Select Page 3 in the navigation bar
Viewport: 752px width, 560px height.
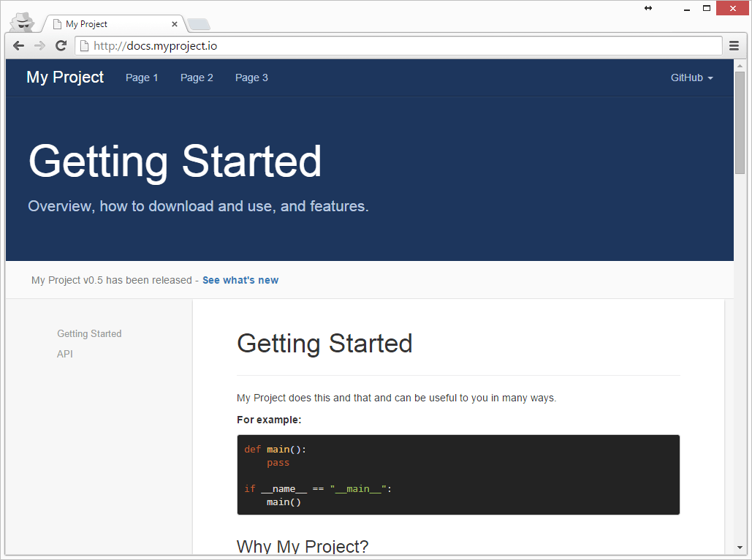(251, 77)
